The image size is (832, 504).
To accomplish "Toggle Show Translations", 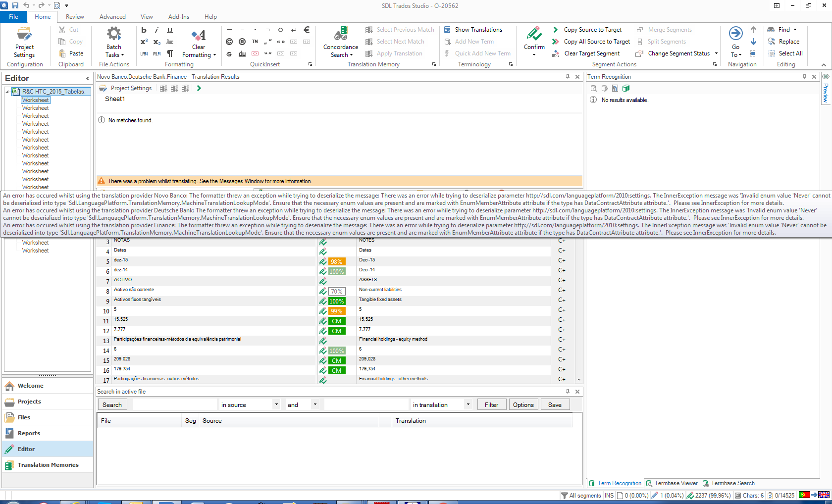I will 473,30.
